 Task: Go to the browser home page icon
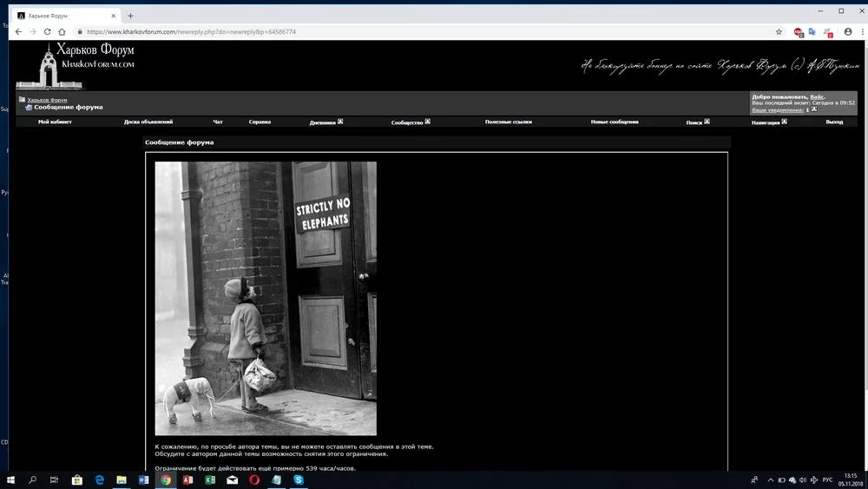tap(62, 31)
